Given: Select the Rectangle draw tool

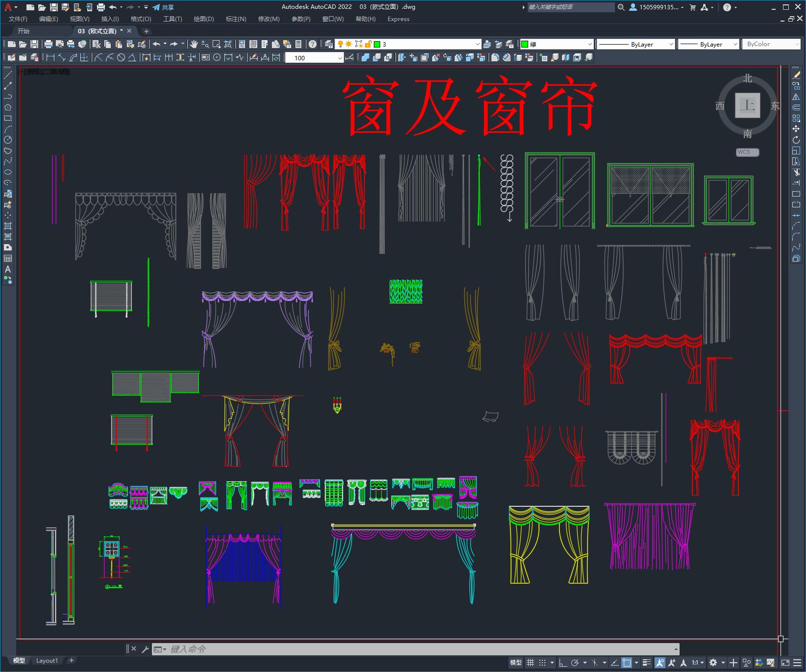Looking at the screenshot, I should (x=8, y=118).
